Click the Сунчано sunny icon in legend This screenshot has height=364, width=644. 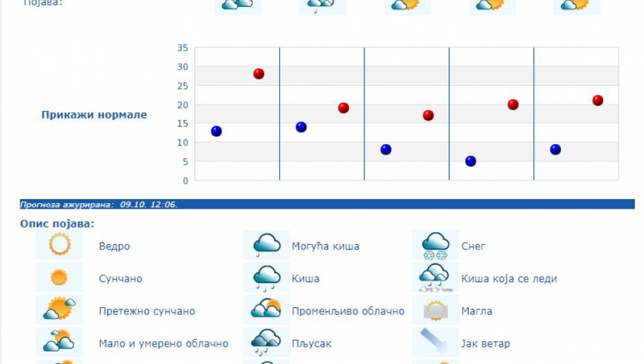coord(60,278)
